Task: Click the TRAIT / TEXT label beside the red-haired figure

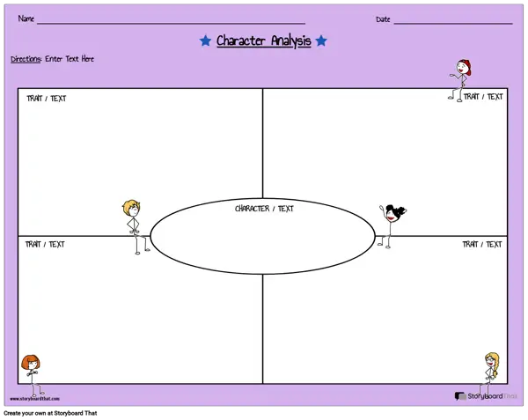Action: click(x=483, y=97)
